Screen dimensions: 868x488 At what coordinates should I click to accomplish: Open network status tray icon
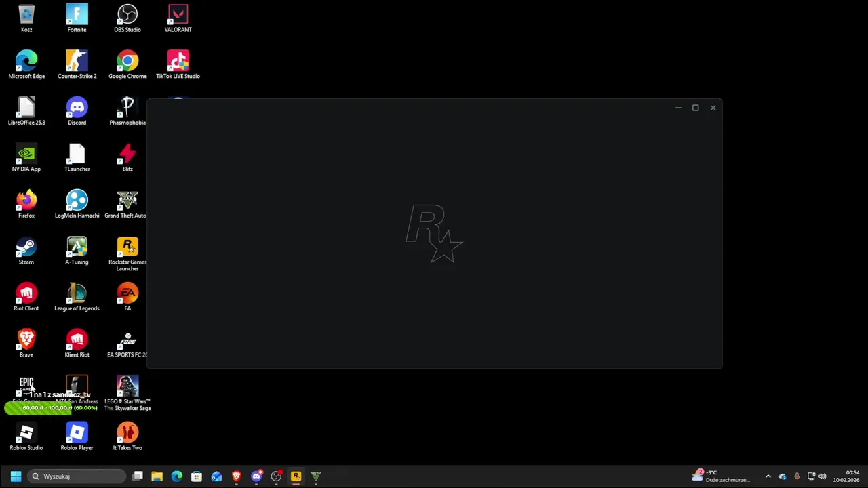tap(811, 476)
